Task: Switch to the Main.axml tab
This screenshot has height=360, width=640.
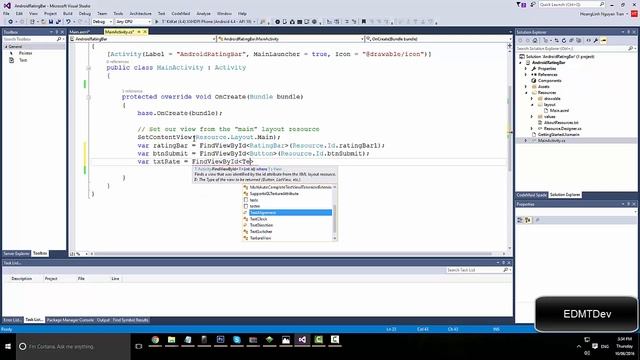Action: (x=80, y=32)
